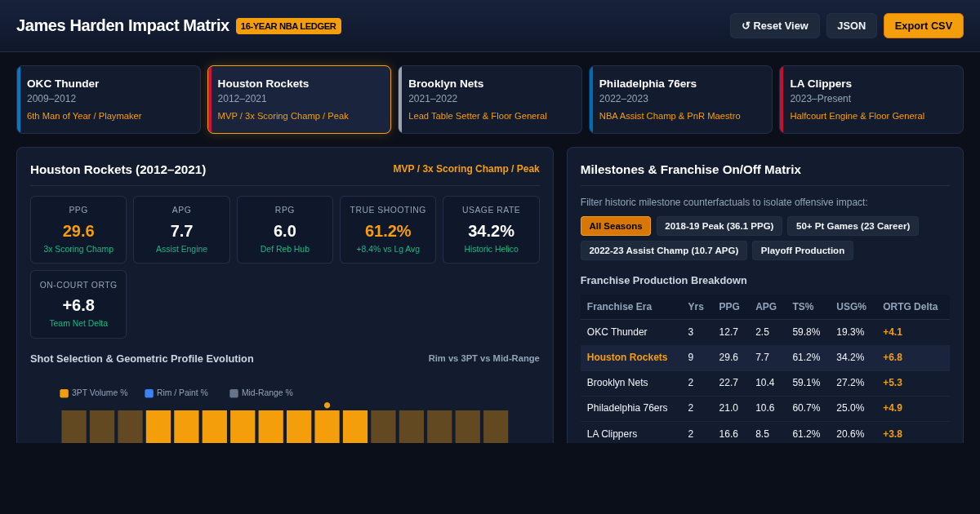
Task: Click Philadelphia 76ers row in breakdown table
Action: point(765,408)
